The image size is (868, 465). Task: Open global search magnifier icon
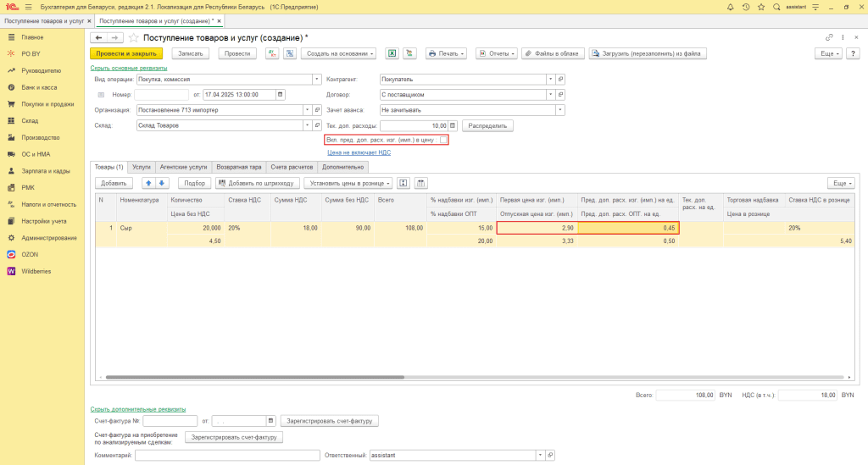point(776,7)
